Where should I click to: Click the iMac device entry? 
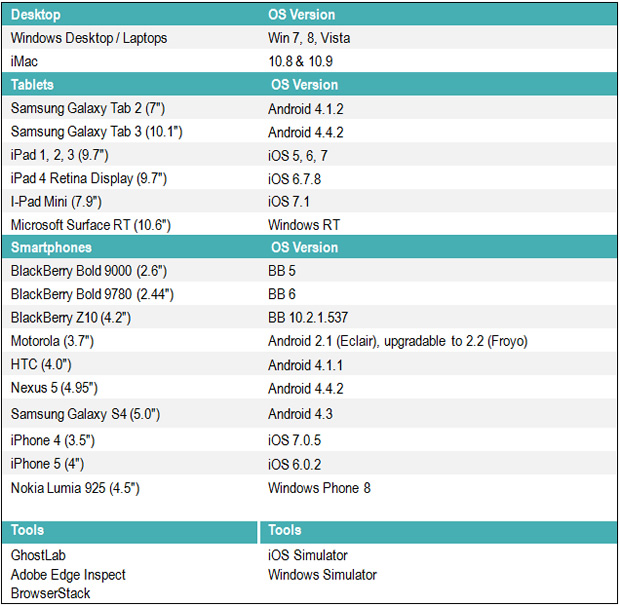tap(24, 61)
